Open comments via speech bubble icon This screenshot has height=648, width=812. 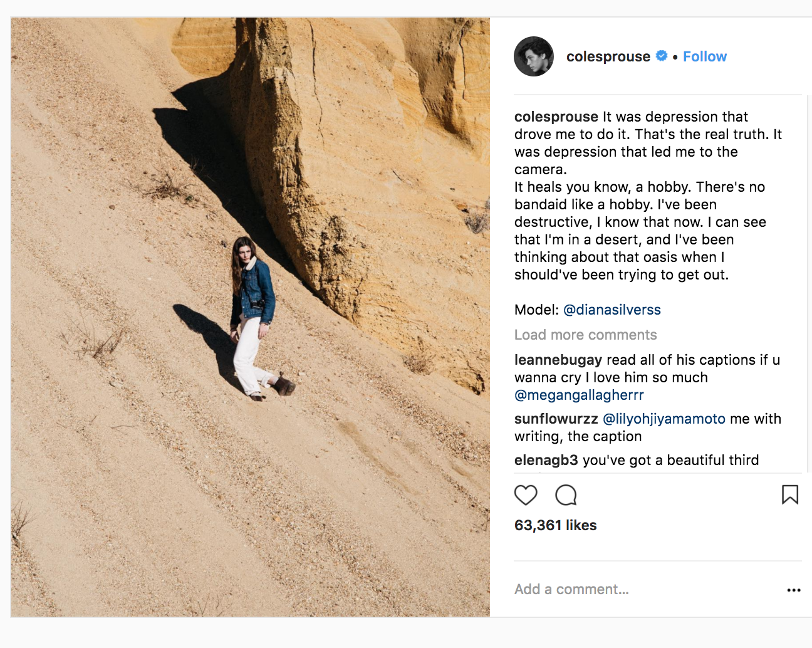[566, 495]
